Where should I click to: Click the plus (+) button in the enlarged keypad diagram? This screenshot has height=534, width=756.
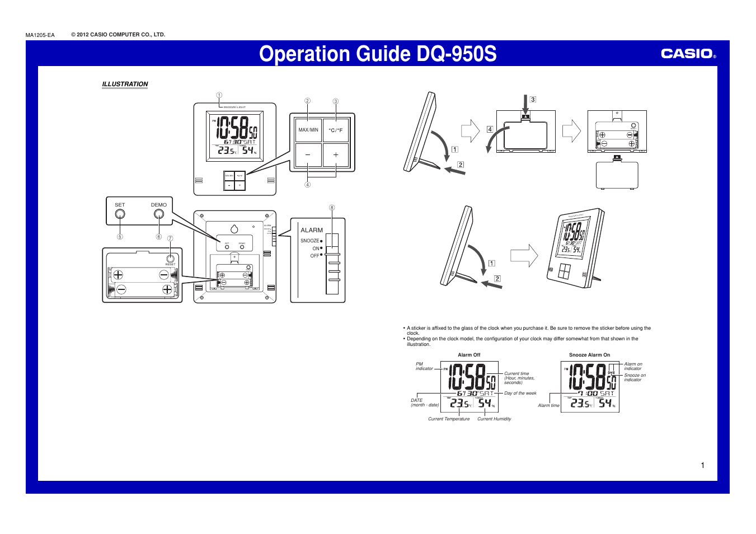(336, 155)
